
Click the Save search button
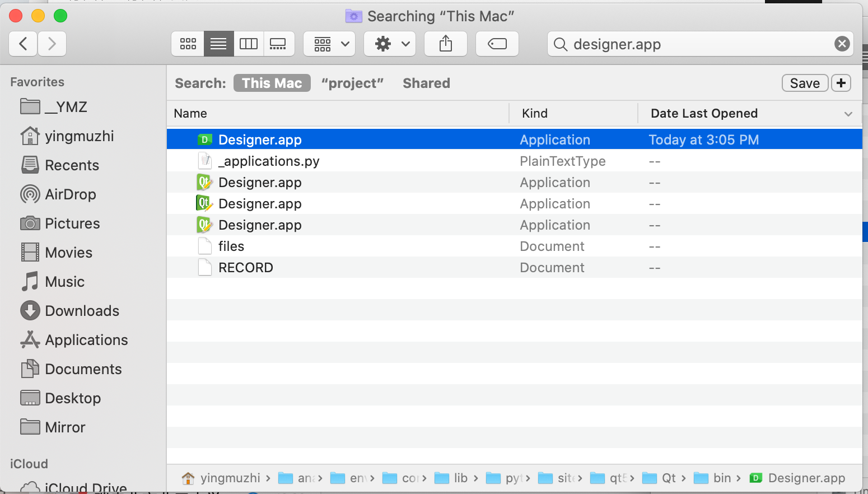pyautogui.click(x=805, y=83)
